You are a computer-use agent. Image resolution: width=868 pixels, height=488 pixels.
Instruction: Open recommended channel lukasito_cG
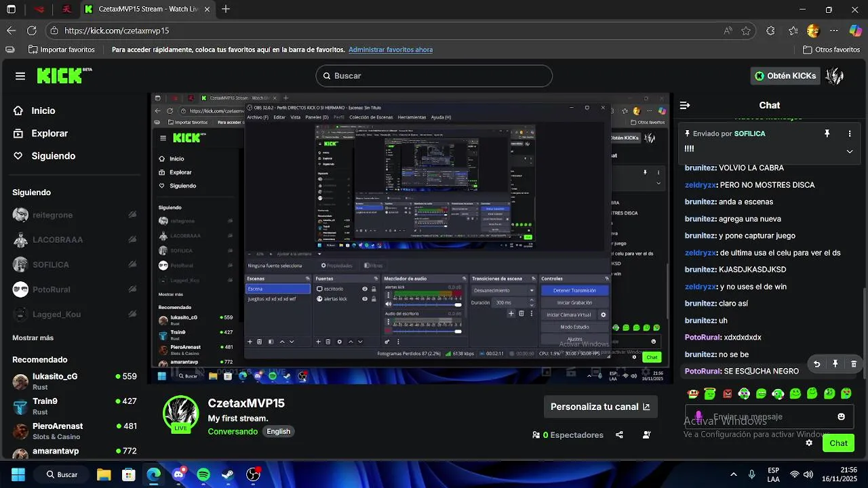75,381
